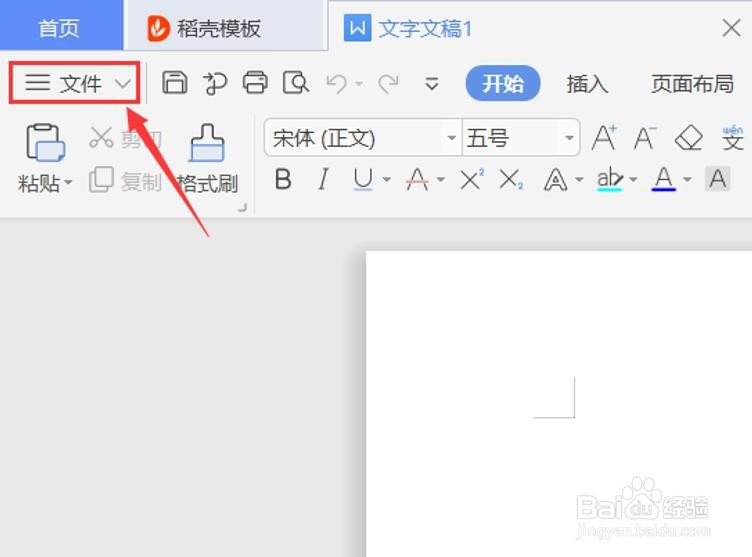The image size is (752, 557).
Task: Click the export to PDF icon
Action: pos(215,83)
